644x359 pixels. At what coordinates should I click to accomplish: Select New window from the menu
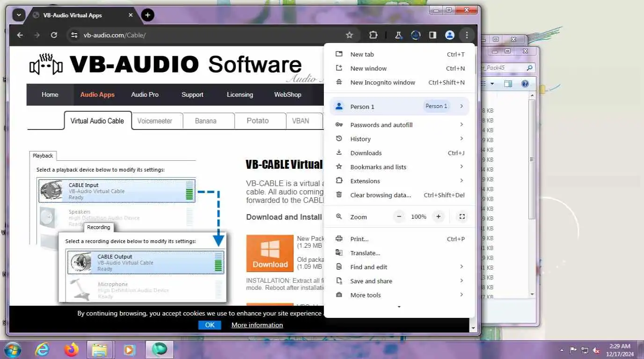(x=400, y=68)
